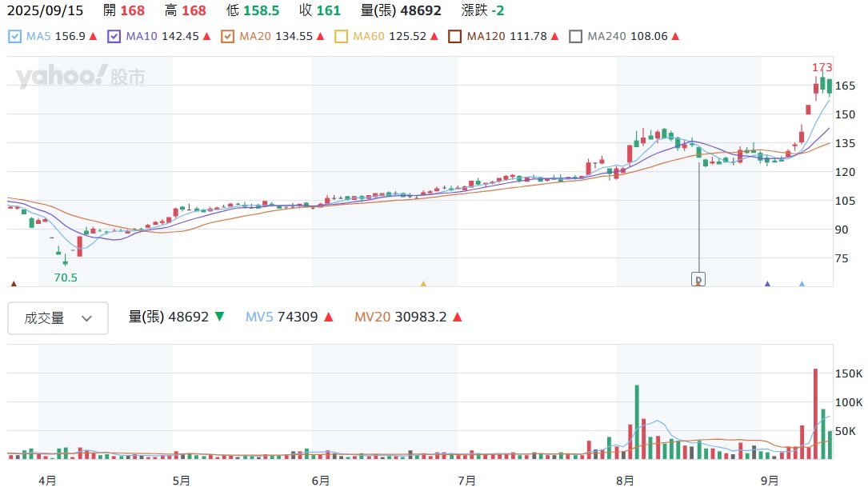Open the 成交量 indicator dropdown

tap(58, 318)
